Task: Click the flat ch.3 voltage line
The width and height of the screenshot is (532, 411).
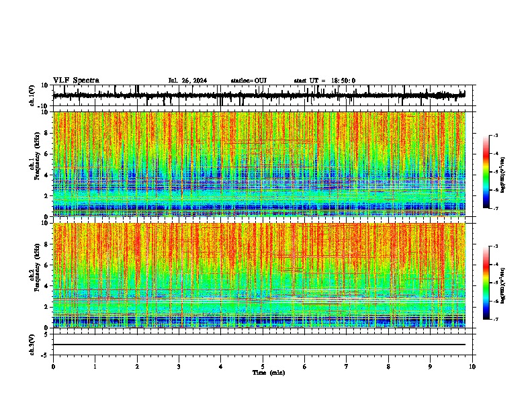Action: click(x=259, y=345)
